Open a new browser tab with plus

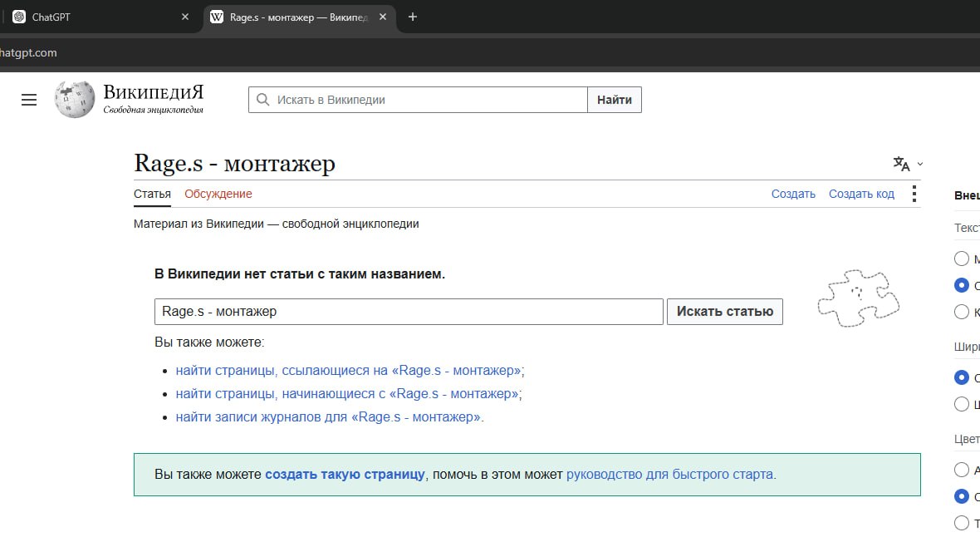413,17
